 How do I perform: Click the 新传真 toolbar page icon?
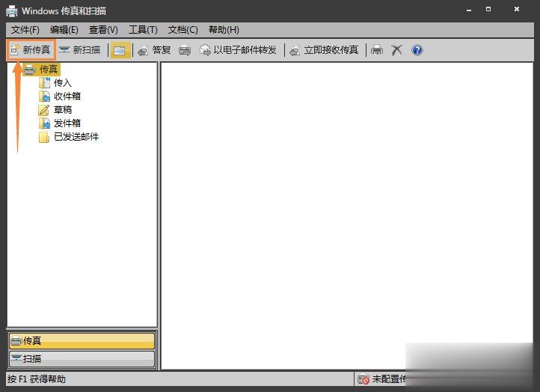pyautogui.click(x=15, y=50)
